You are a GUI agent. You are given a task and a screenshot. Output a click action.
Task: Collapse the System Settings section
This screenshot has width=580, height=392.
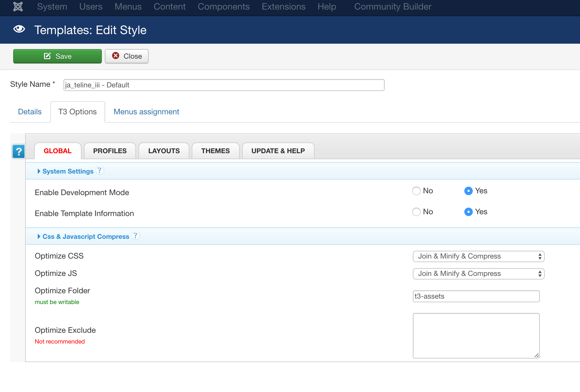pos(68,171)
